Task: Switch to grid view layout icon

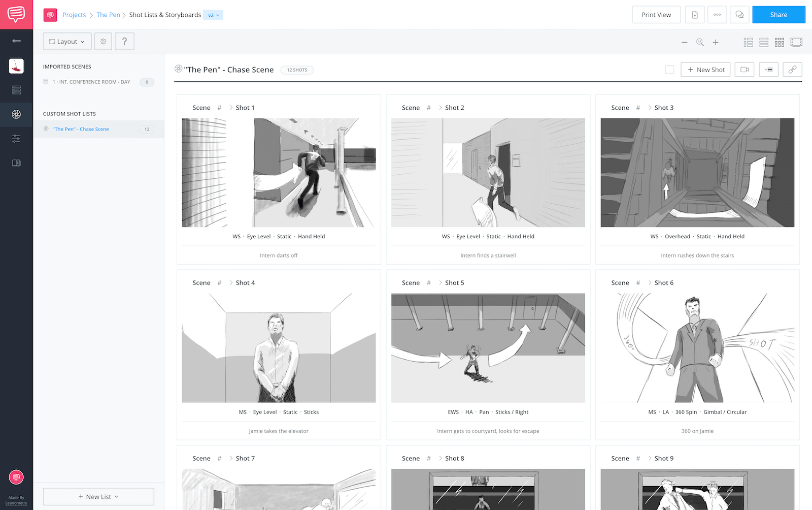Action: pos(780,42)
